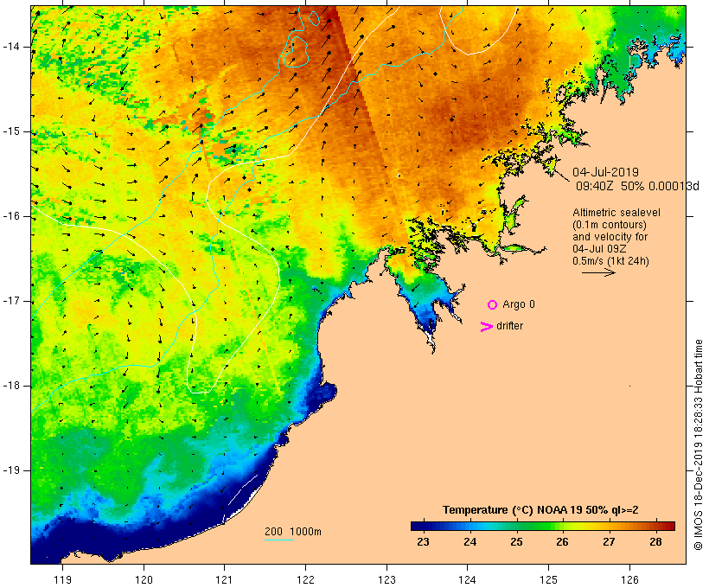Click the -17 latitude axis label
Screen dimensions: 709x588
pyautogui.click(x=10, y=301)
